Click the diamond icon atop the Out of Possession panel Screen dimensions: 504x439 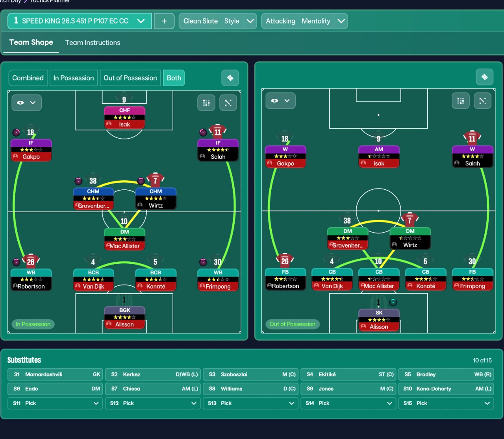click(x=485, y=77)
